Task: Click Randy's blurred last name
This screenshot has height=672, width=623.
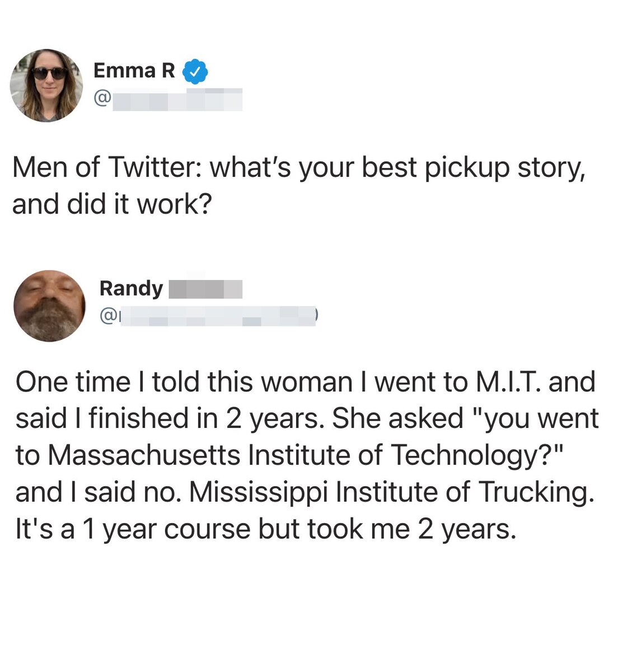Action: pyautogui.click(x=205, y=289)
